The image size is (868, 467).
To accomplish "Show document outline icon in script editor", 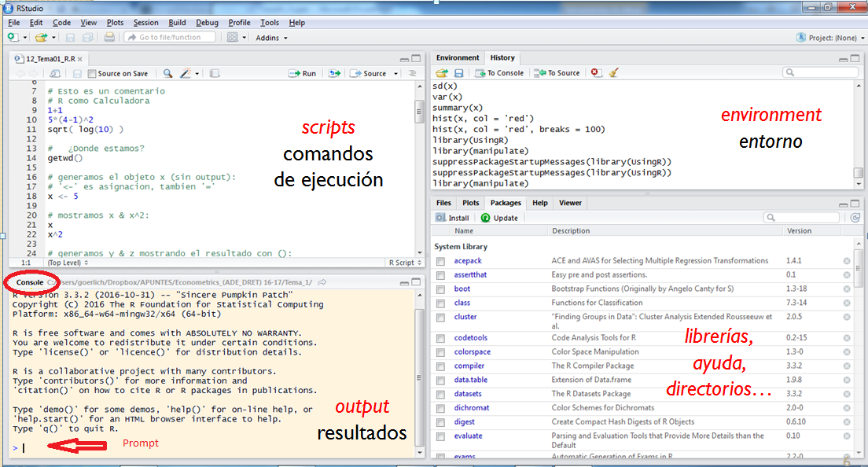I will tap(413, 73).
